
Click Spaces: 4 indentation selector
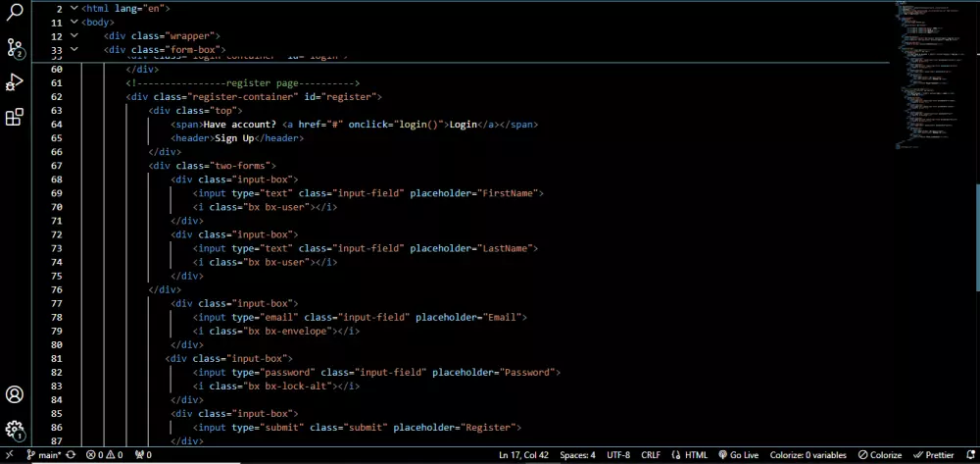577,454
